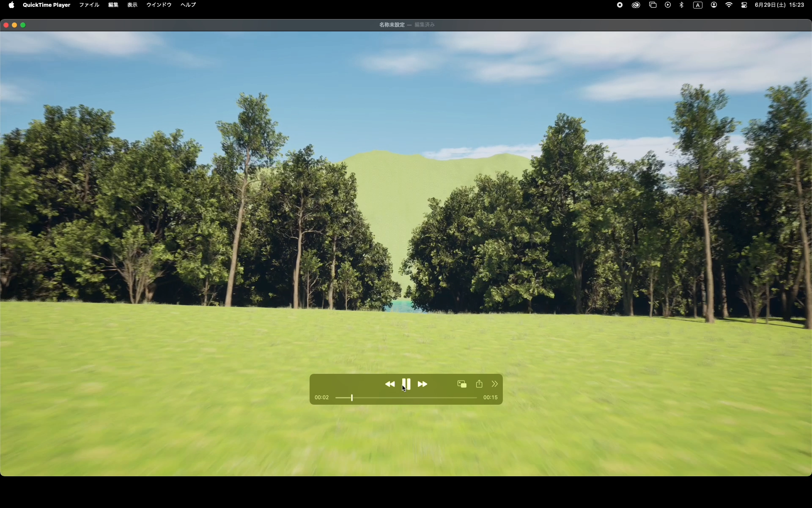Open the share menu icon
Image resolution: width=812 pixels, height=508 pixels.
point(479,384)
